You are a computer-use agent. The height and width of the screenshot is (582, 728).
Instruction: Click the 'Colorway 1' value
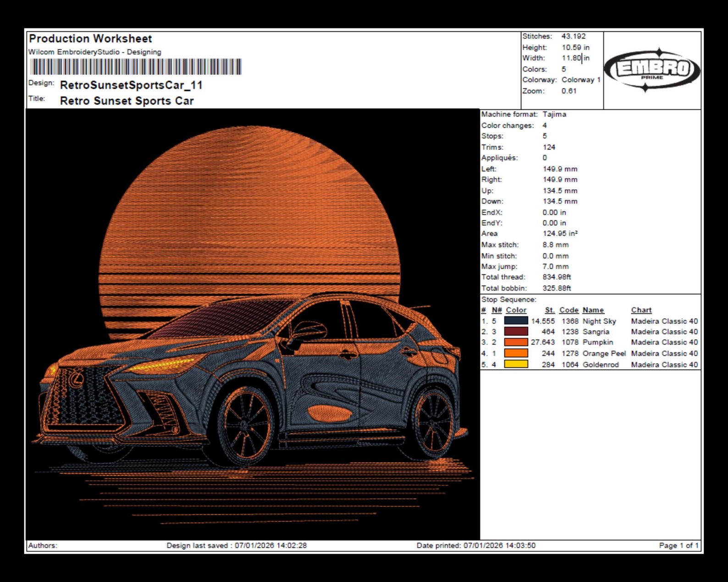581,80
